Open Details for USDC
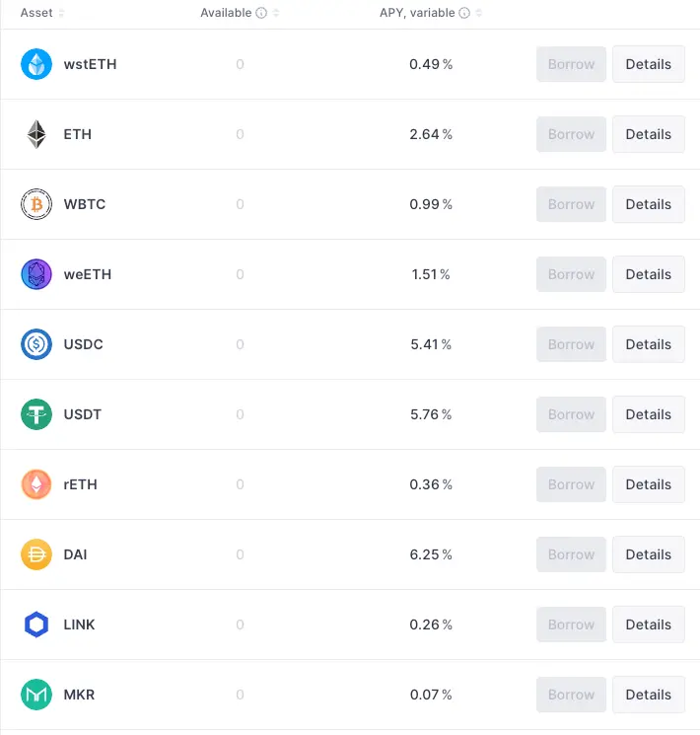Viewport: 700px width, 735px height. click(x=648, y=344)
